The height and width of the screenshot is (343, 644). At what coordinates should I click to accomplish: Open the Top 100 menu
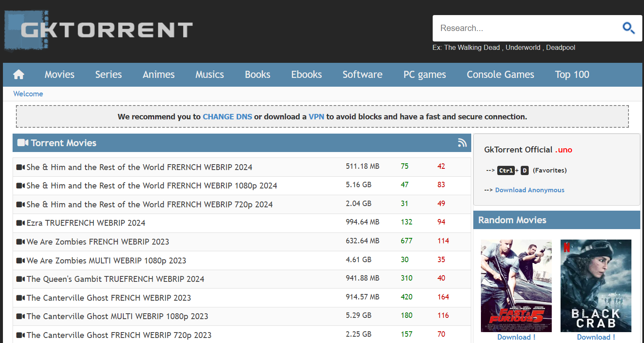572,75
